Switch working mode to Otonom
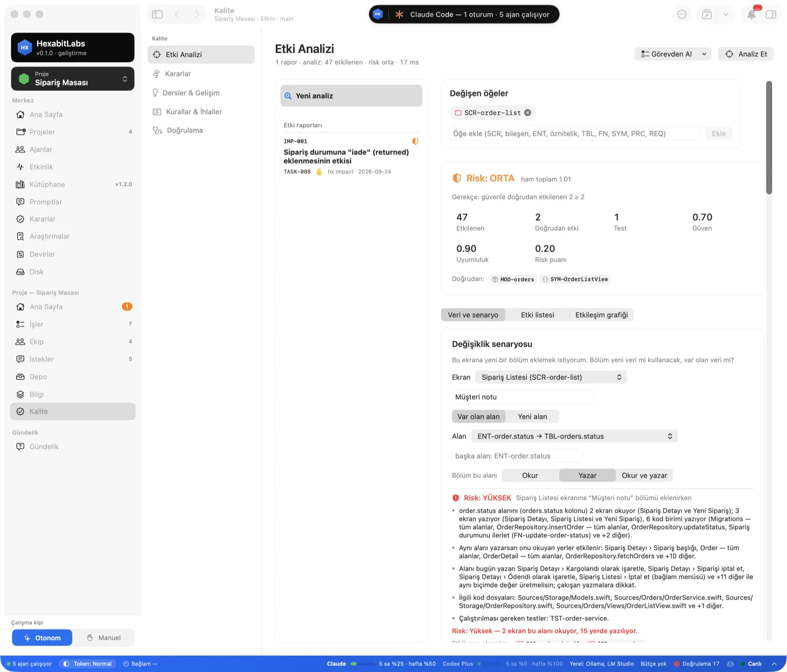Screen dimensions: 787x672 pos(42,638)
